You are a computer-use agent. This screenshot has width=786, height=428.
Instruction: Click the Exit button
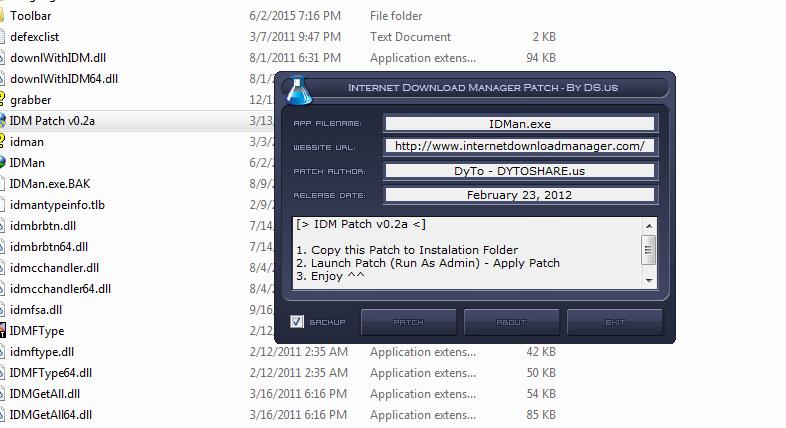[x=615, y=322]
